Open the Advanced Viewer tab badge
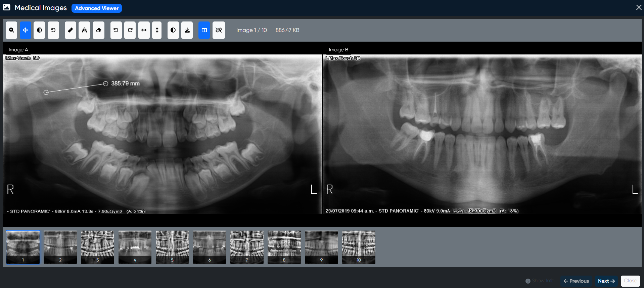Image resolution: width=644 pixels, height=288 pixels. pyautogui.click(x=97, y=8)
